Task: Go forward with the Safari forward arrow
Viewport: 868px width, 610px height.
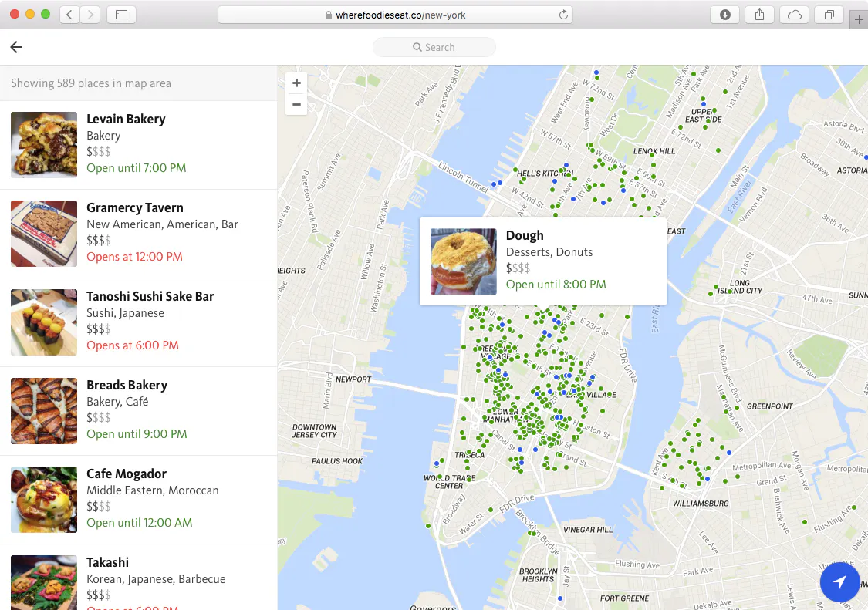Action: (90, 15)
